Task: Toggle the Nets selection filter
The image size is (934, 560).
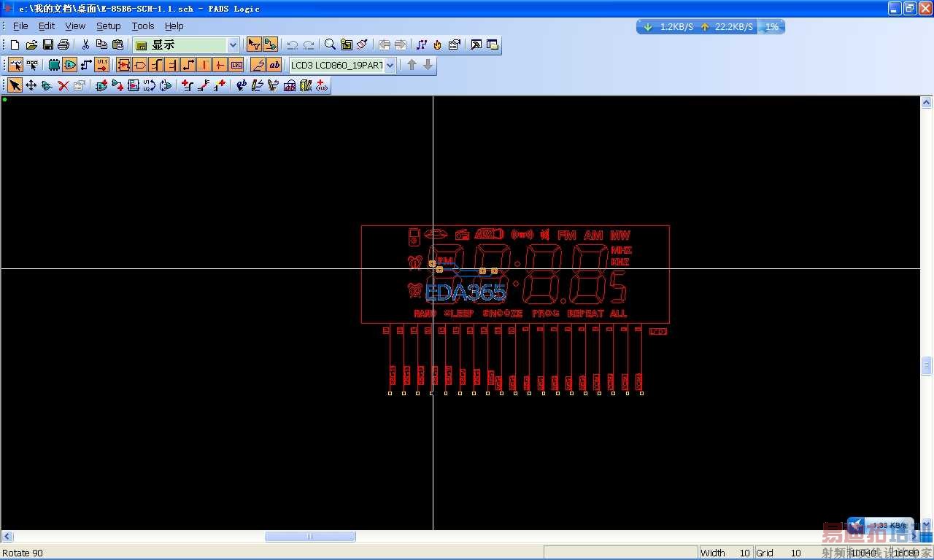Action: point(86,65)
